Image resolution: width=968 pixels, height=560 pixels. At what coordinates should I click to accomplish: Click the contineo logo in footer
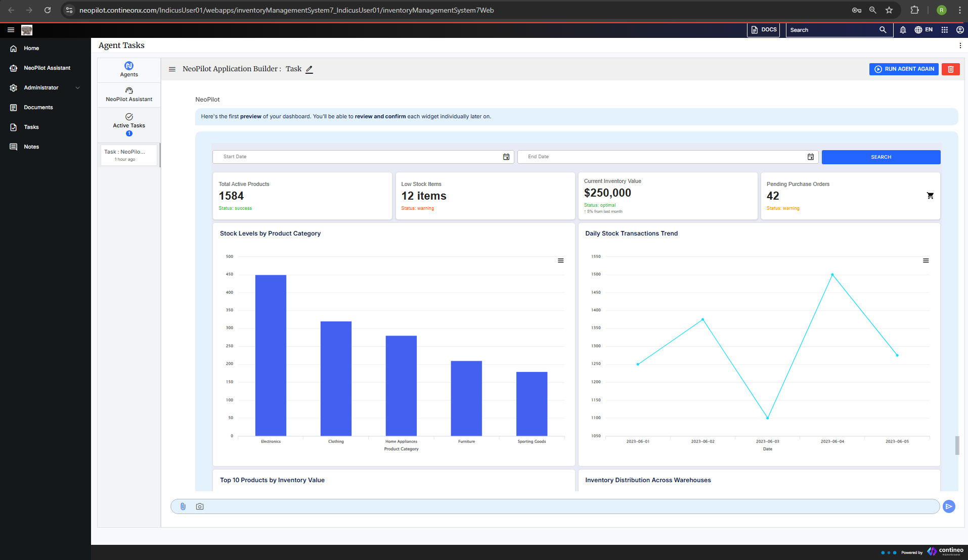[x=945, y=551]
